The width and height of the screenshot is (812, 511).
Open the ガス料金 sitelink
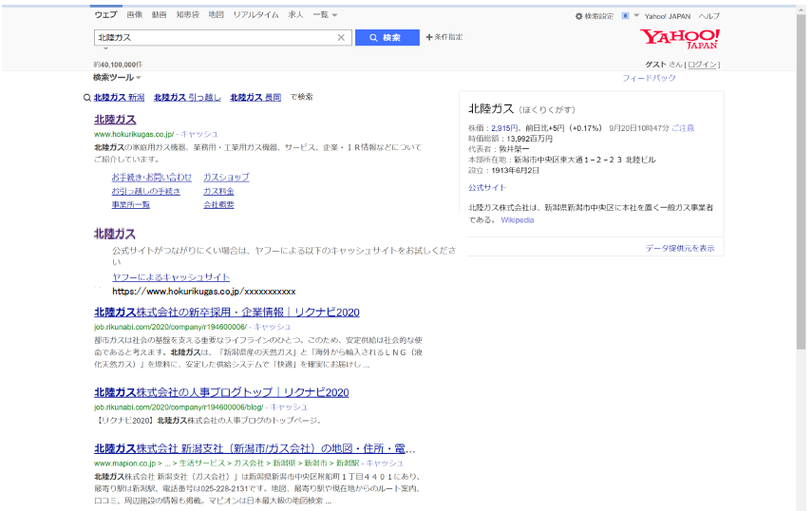(218, 191)
